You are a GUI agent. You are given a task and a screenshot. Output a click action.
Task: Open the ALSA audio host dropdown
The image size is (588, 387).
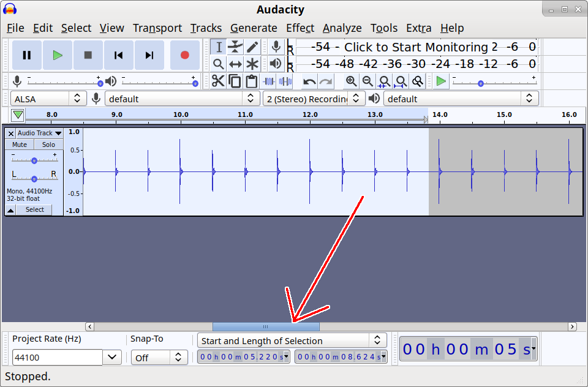coord(49,99)
